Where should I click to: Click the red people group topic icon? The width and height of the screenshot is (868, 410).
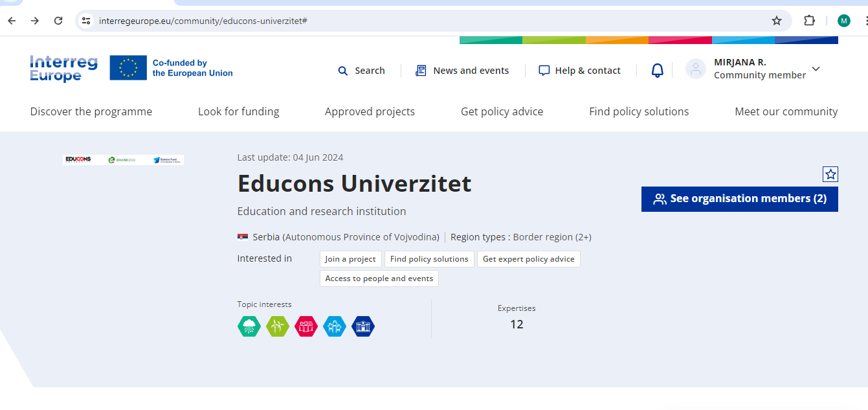[x=306, y=326]
